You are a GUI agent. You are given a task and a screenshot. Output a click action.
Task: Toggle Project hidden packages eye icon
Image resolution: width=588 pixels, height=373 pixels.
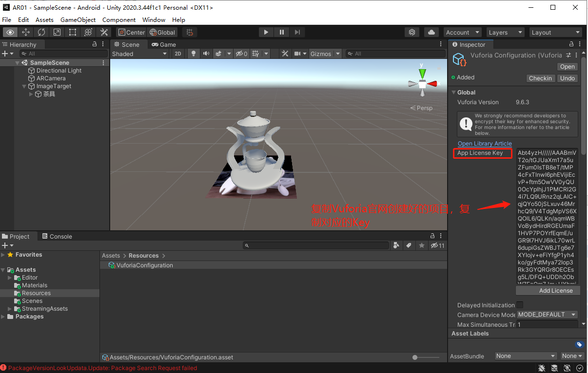(x=437, y=245)
